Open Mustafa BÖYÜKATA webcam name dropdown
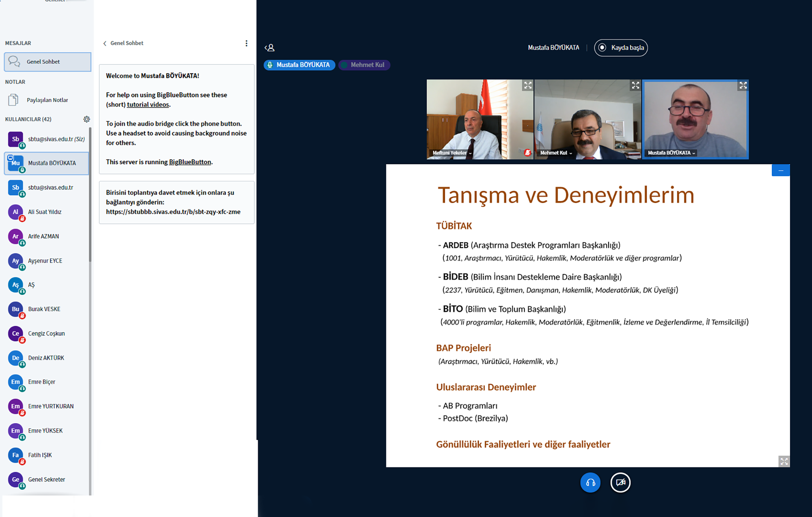Screen dimensions: 812x517 (x=672, y=153)
